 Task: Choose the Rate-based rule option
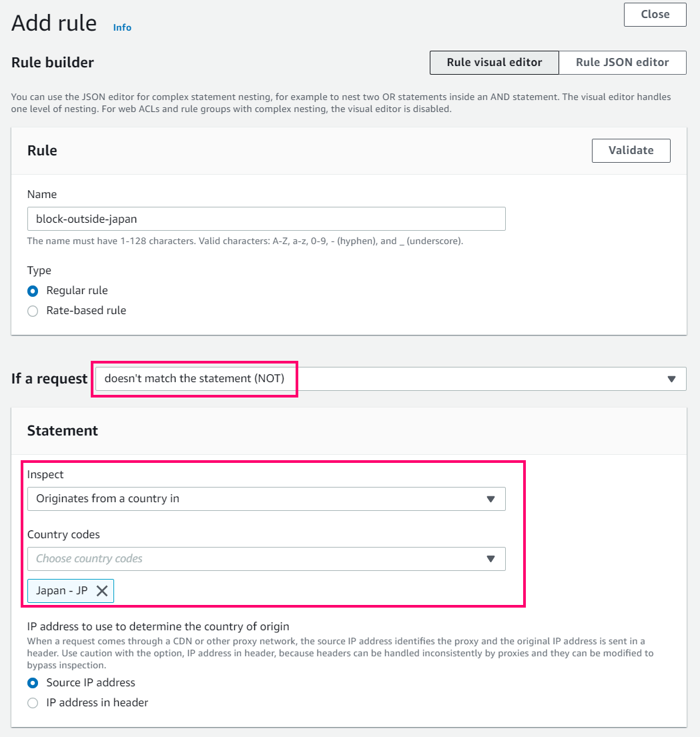point(33,311)
